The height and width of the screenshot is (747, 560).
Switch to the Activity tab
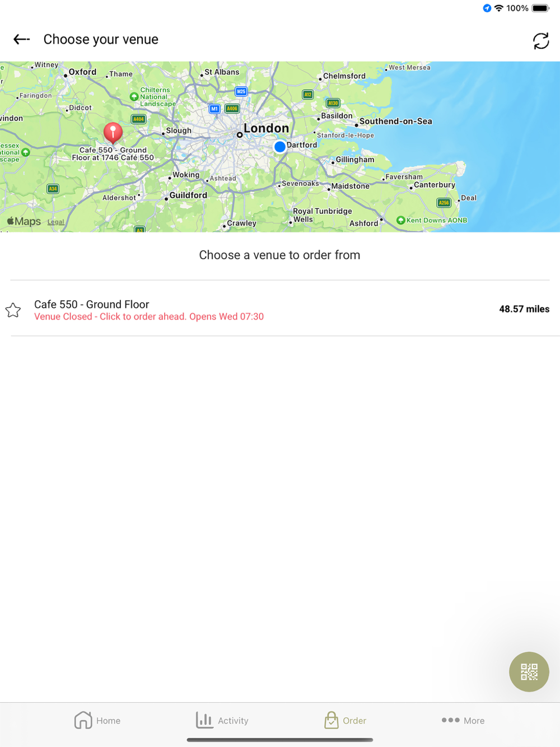(x=222, y=720)
